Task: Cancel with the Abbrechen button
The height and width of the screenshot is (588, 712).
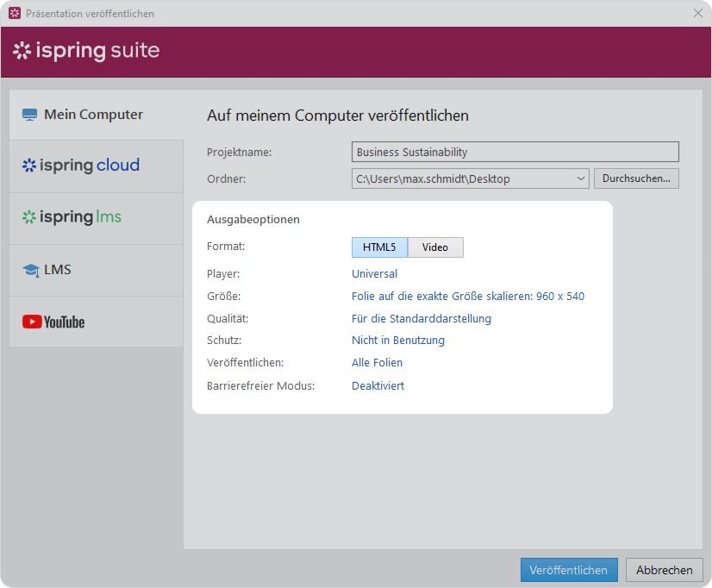Action: (x=664, y=570)
